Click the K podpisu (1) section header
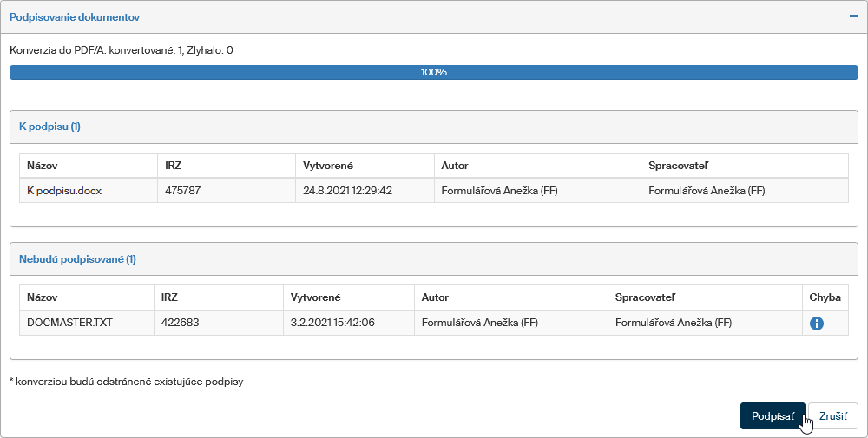Image resolution: width=868 pixels, height=438 pixels. (x=49, y=127)
